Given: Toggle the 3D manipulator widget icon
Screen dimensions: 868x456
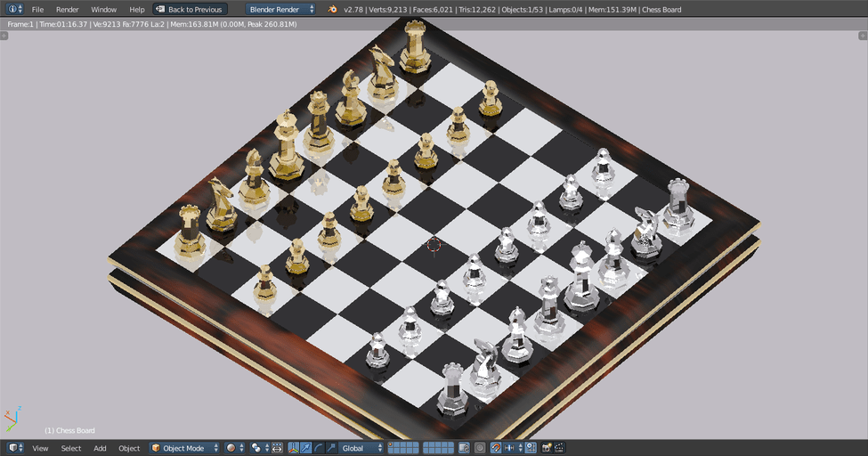Looking at the screenshot, I should click(293, 448).
